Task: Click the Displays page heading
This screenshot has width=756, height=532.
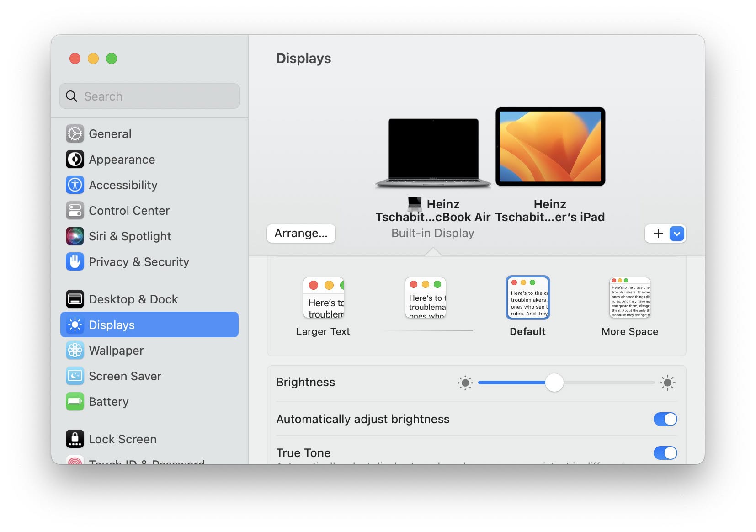Action: click(303, 59)
